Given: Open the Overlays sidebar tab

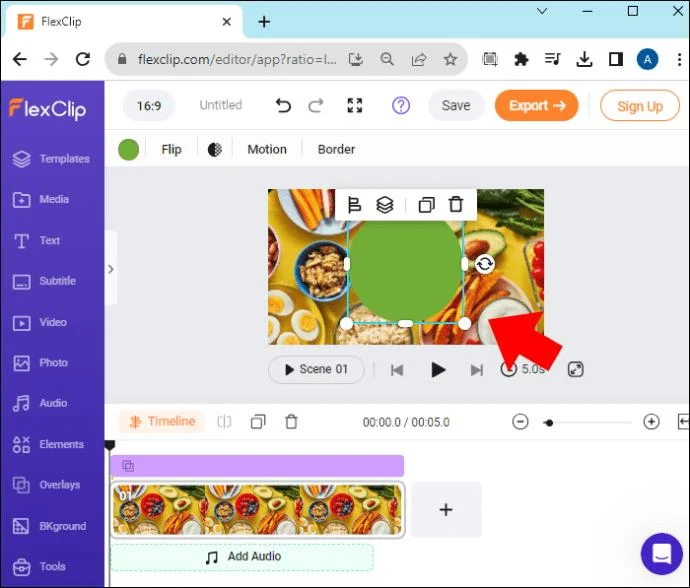Looking at the screenshot, I should [x=47, y=485].
